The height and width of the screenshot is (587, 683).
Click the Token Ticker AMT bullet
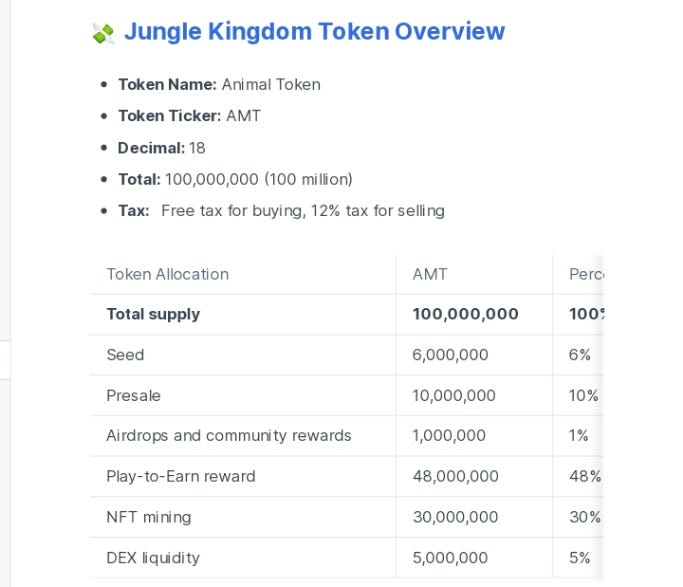pos(189,116)
